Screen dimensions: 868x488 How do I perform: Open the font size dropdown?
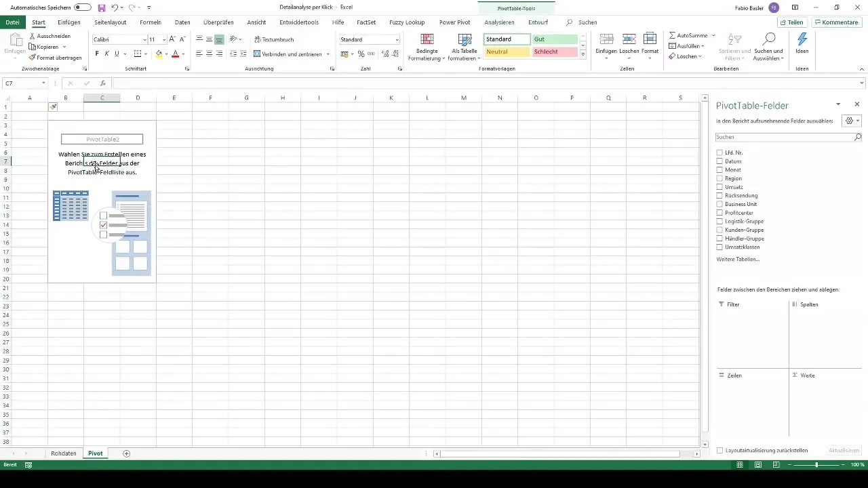point(164,39)
